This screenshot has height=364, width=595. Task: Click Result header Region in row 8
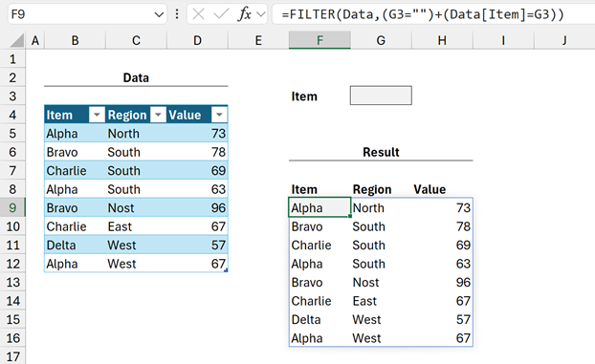pos(381,189)
